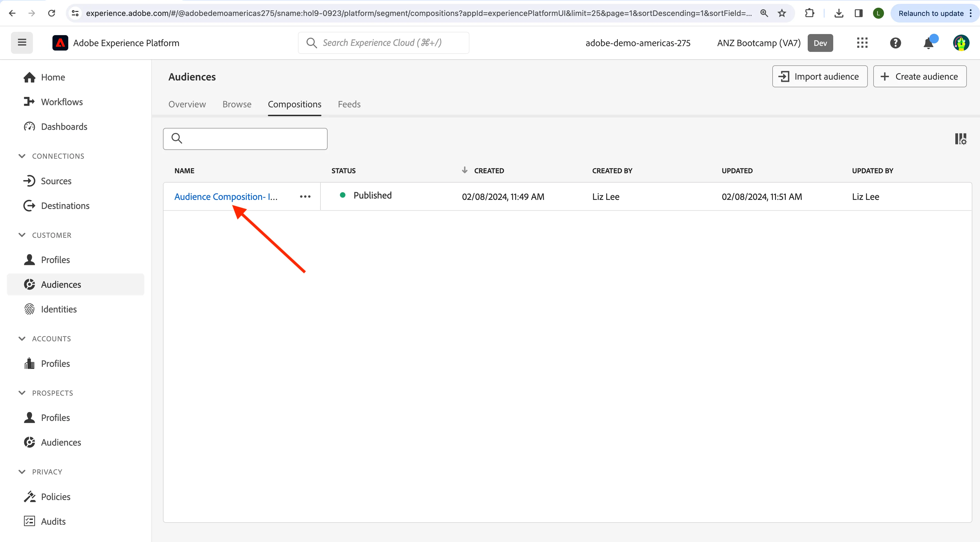Screen dimensions: 980x542
Task: Select the Compositions tab
Action: pyautogui.click(x=294, y=104)
